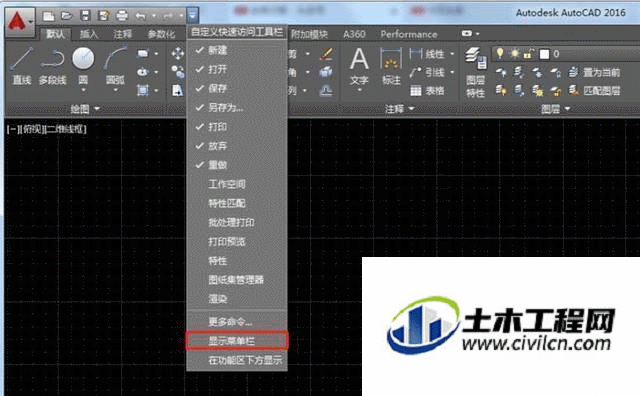The height and width of the screenshot is (396, 640).
Task: Select the 标注 dimension tool
Action: click(391, 67)
